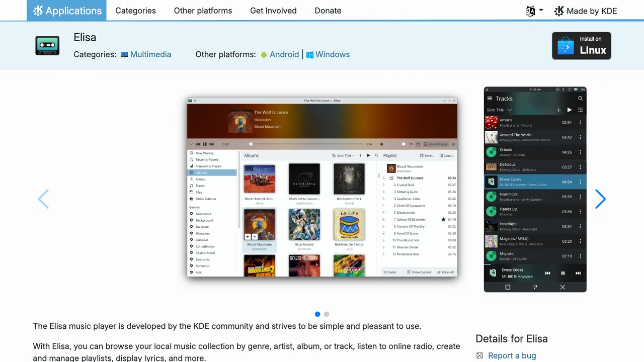Open the Donate page
The height and width of the screenshot is (362, 644).
328,11
